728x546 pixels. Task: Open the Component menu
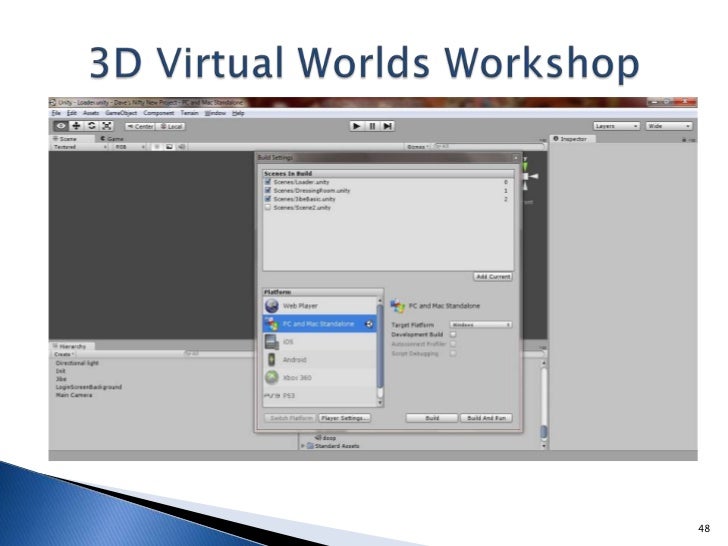click(x=158, y=113)
